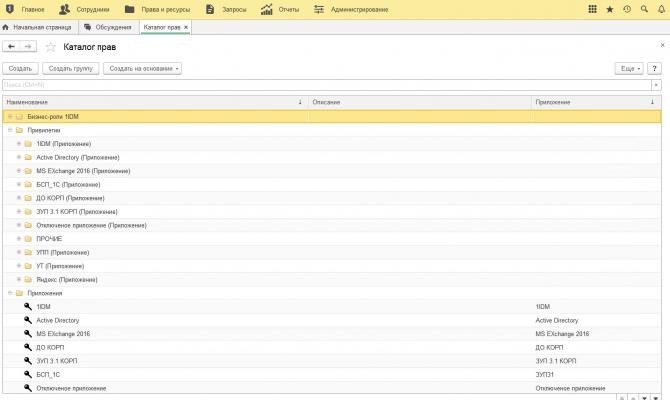
Task: Open the Администрирование section
Action: coord(351,9)
